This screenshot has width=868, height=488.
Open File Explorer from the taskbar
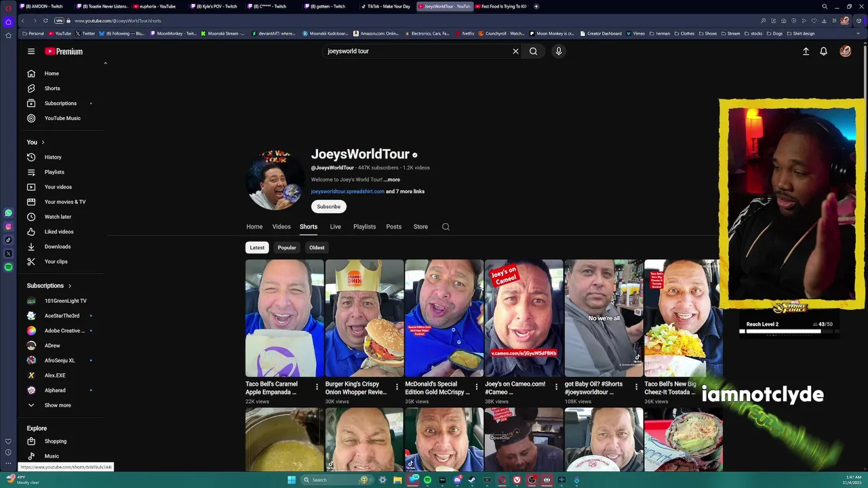pyautogui.click(x=397, y=480)
